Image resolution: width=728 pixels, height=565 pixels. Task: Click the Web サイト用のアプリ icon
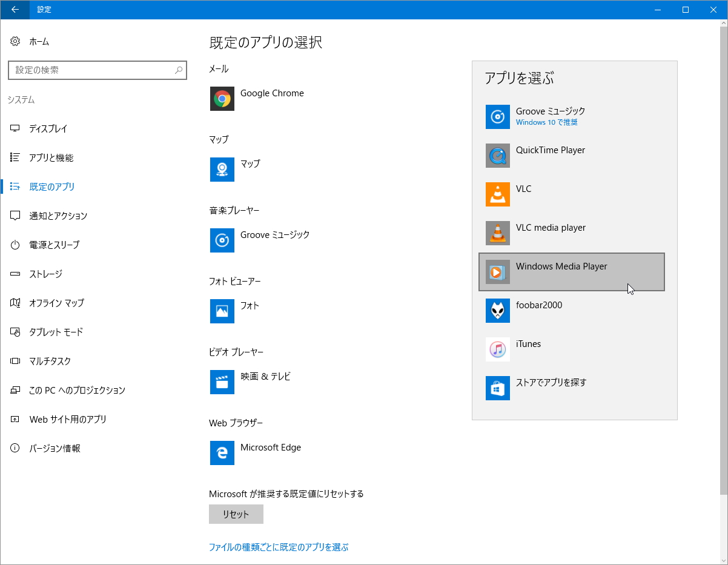click(15, 419)
